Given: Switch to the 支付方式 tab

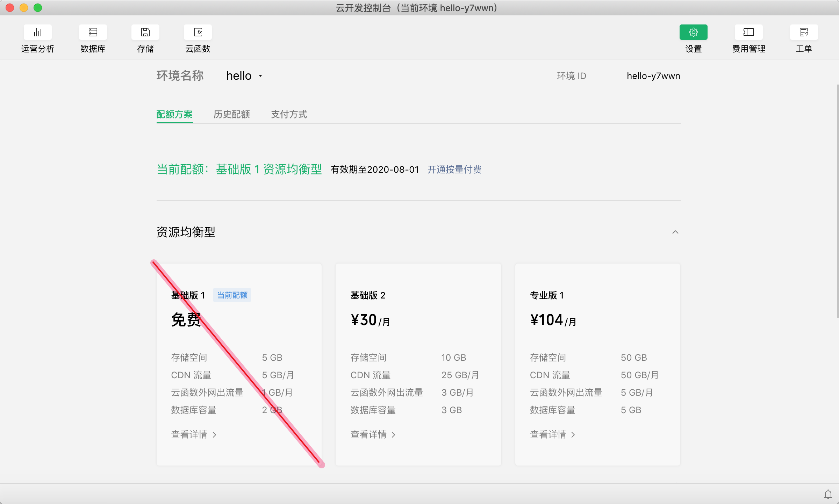Looking at the screenshot, I should tap(289, 114).
